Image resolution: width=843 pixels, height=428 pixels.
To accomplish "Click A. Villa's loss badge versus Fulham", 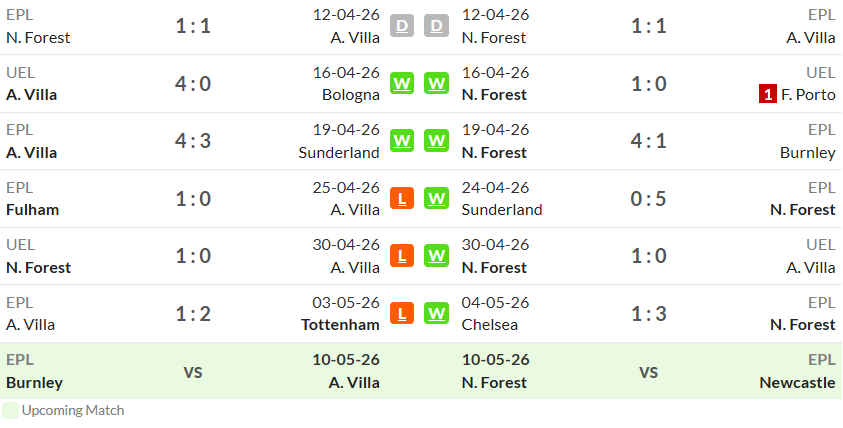I will (402, 198).
